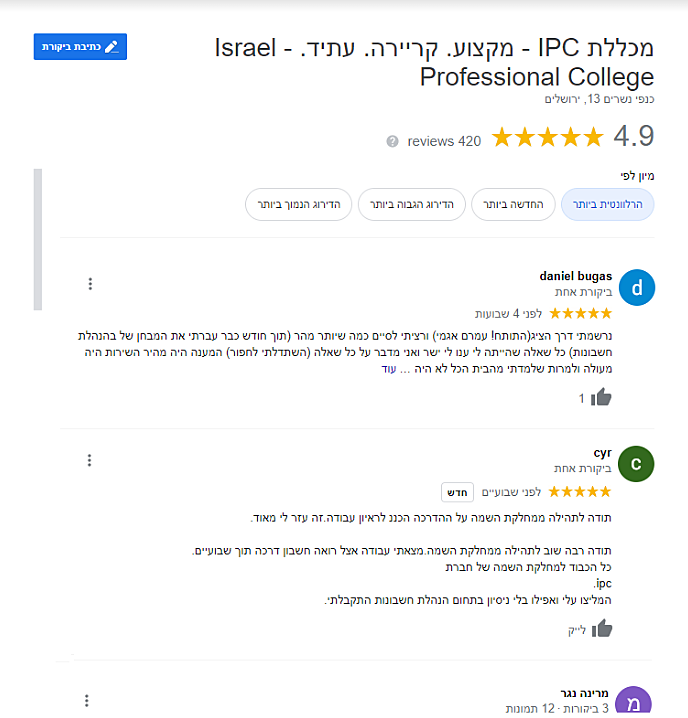
Task: Sort by הדירוג הנמוך ביותר (lowest rating)
Action: click(x=298, y=204)
